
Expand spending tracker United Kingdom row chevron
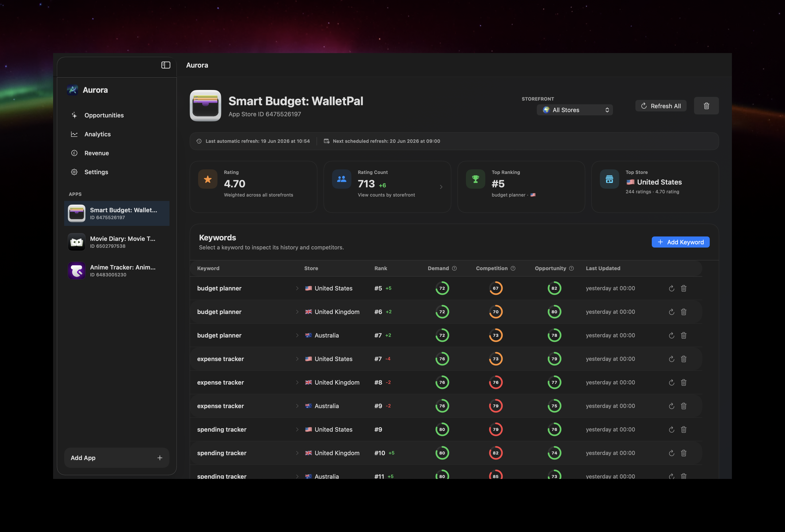coord(297,453)
